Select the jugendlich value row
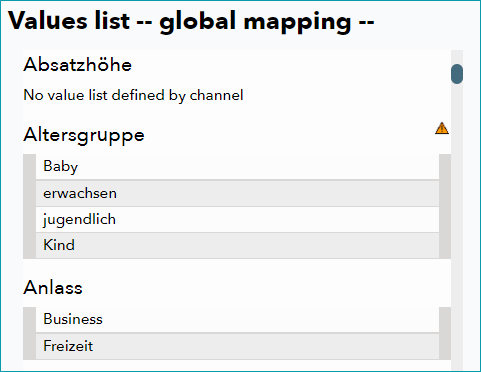The image size is (481, 372). (x=237, y=220)
